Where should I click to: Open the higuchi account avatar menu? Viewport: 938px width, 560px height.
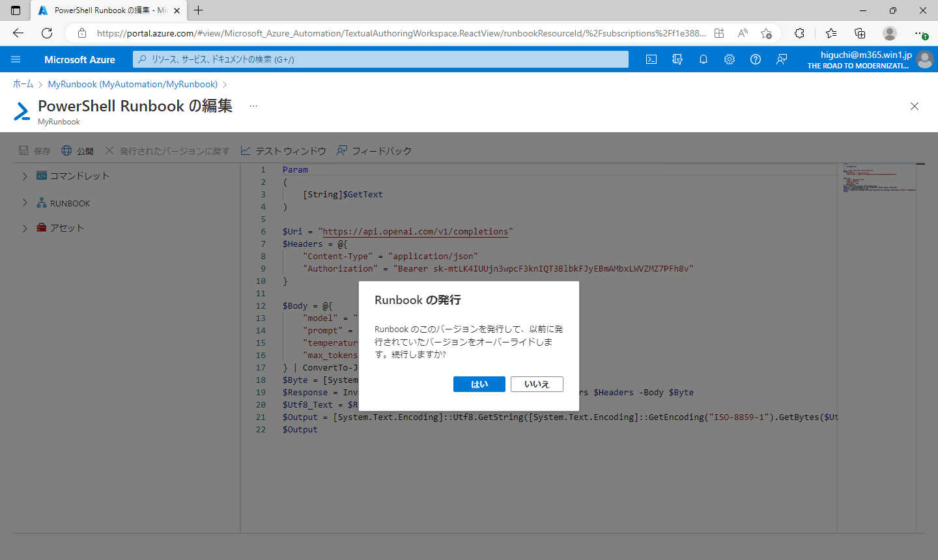[924, 59]
